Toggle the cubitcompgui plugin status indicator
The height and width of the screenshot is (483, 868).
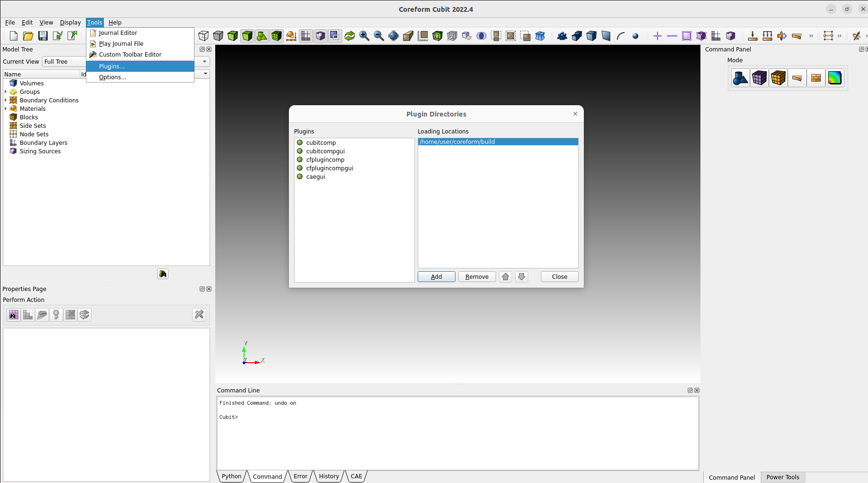coord(300,151)
